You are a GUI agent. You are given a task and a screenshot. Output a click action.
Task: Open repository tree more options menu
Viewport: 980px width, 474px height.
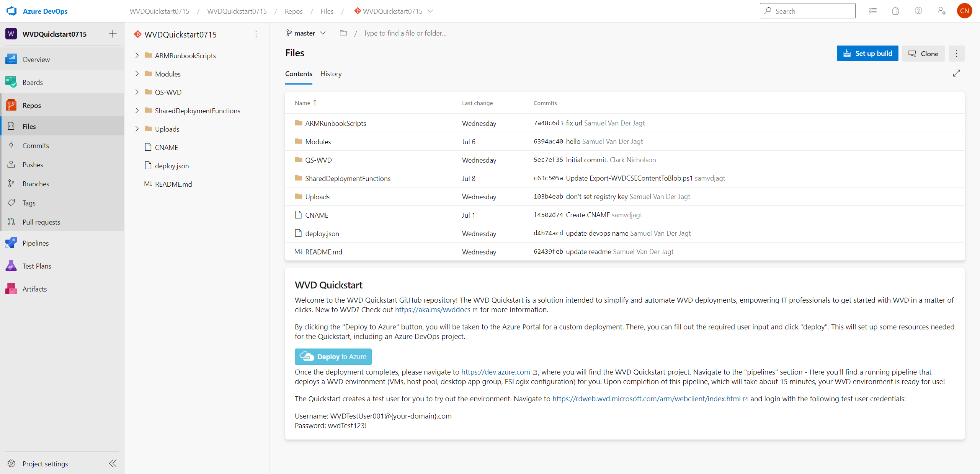[256, 34]
